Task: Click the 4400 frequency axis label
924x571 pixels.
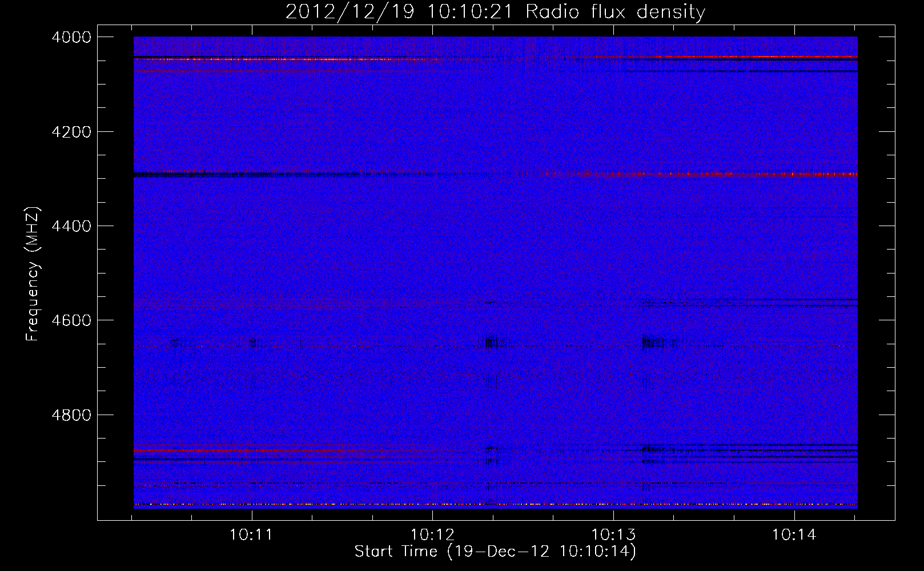Action: [71, 226]
